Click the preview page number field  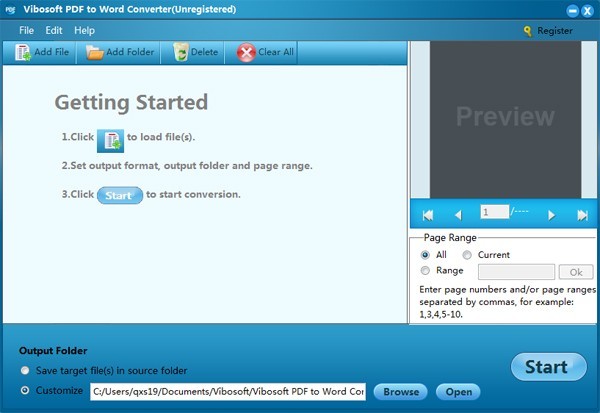[494, 212]
